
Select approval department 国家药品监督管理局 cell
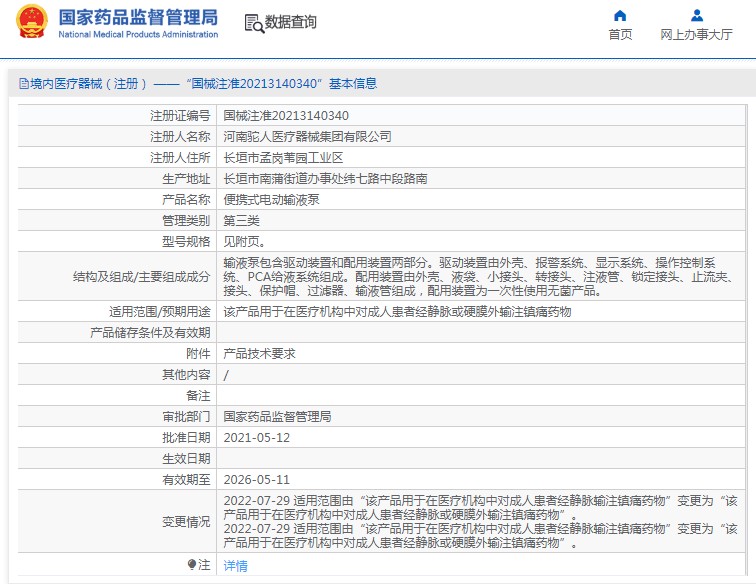click(x=277, y=417)
